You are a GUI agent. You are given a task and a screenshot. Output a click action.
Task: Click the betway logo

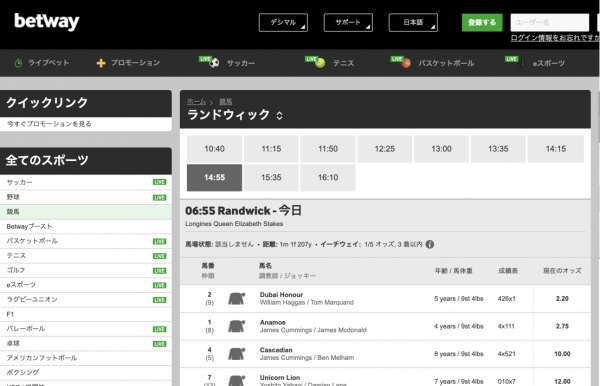tap(47, 22)
